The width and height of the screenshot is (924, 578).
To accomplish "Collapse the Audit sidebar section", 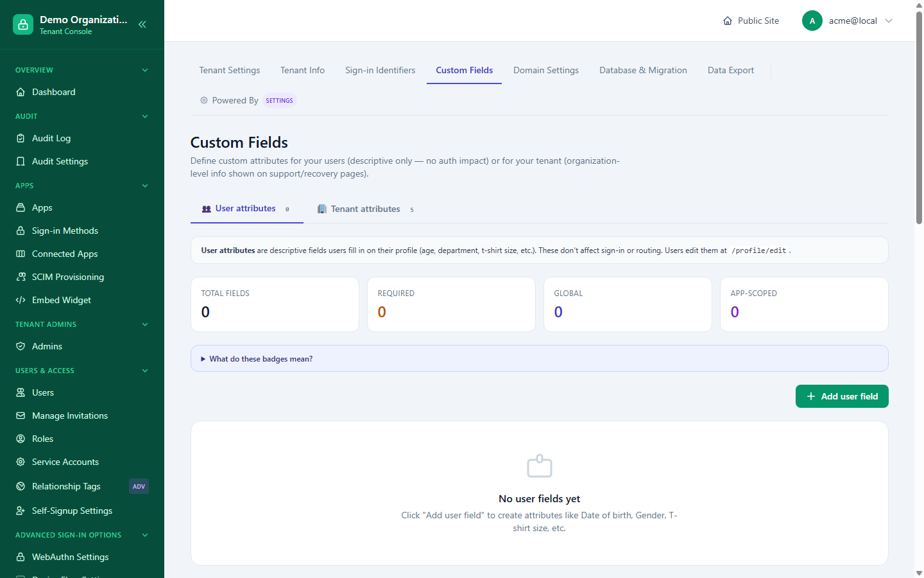I will pos(145,116).
